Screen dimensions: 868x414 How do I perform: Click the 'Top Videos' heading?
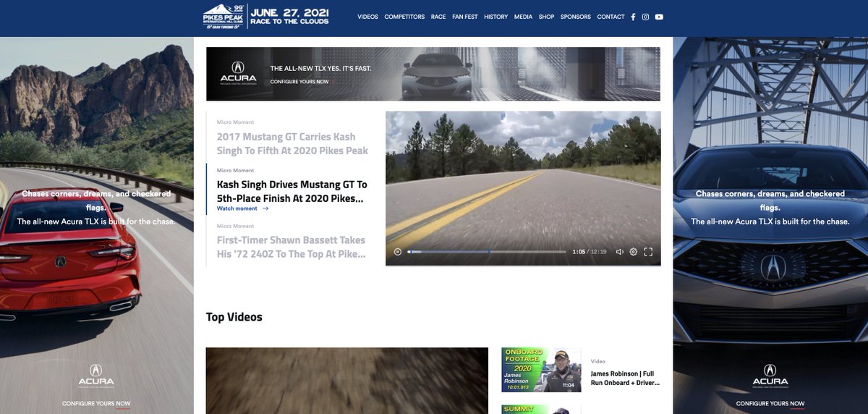234,317
